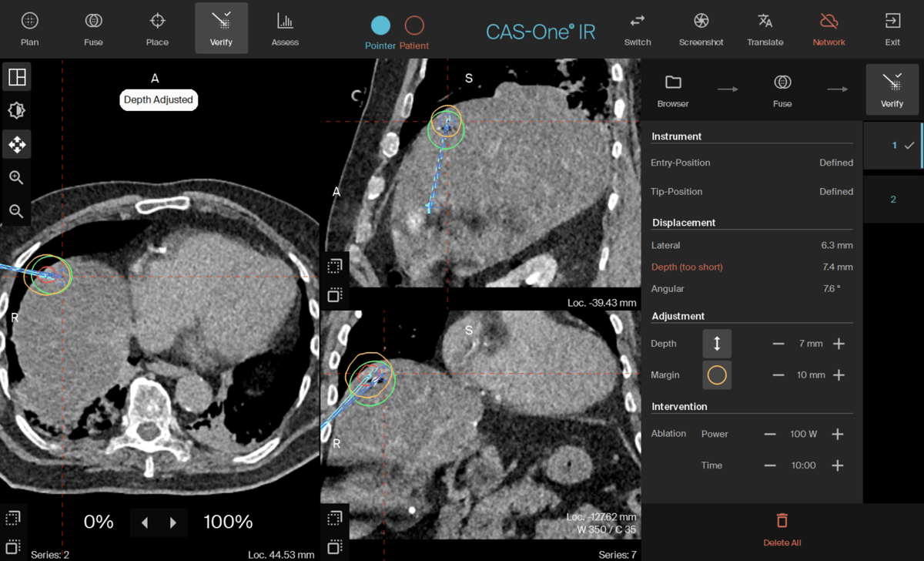Decrease Depth adjustment value
924x561 pixels.
tap(778, 344)
